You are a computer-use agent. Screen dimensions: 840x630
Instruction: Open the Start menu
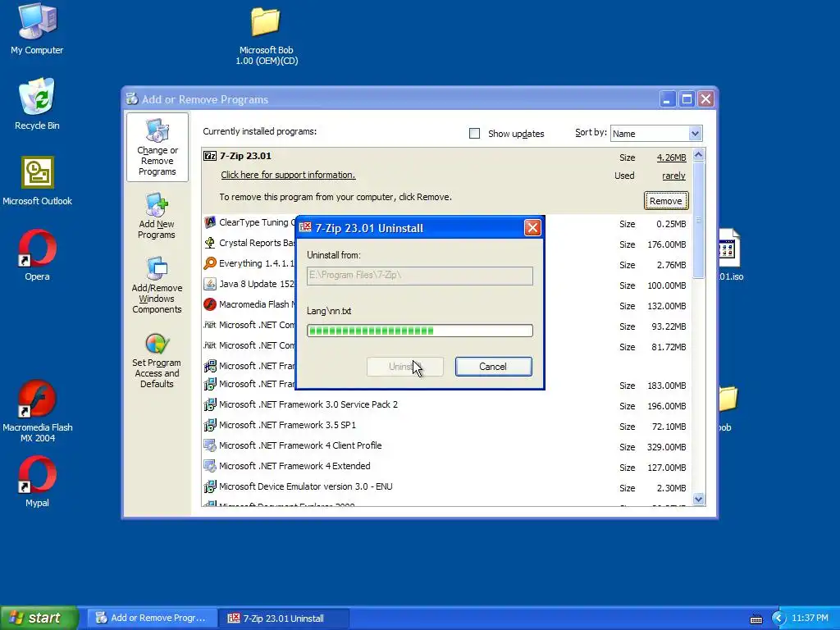(x=39, y=618)
